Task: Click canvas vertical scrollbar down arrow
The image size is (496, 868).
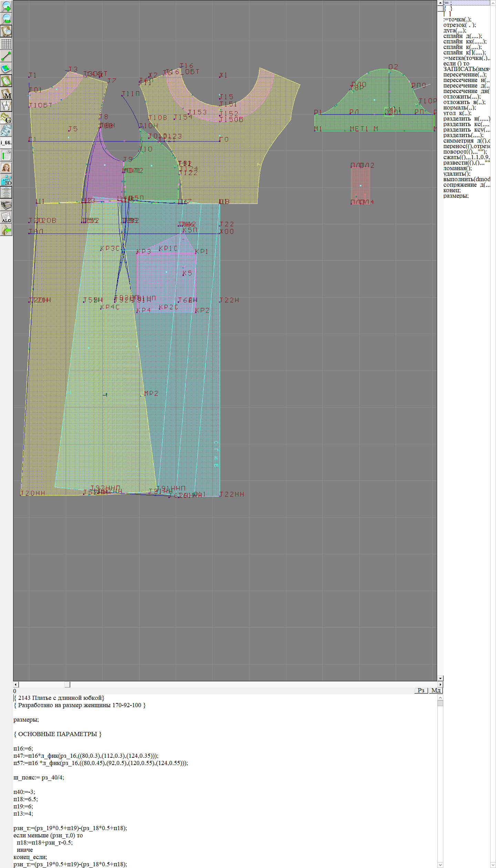Action: tap(440, 678)
